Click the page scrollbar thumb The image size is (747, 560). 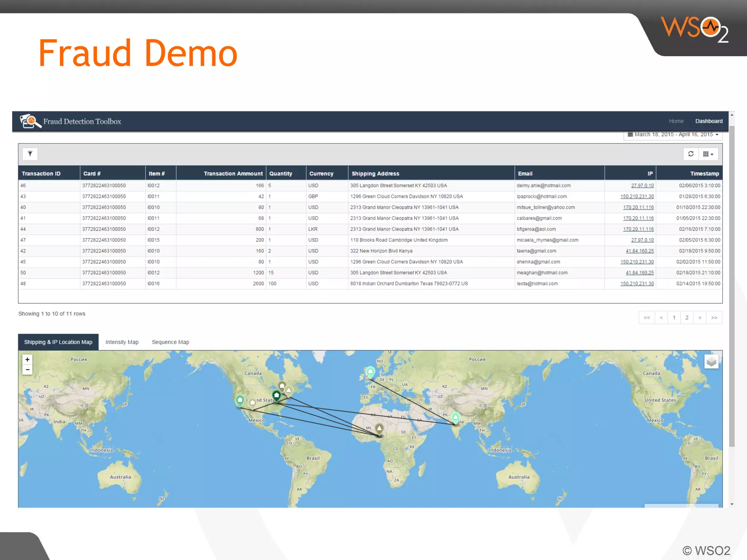pos(731,286)
